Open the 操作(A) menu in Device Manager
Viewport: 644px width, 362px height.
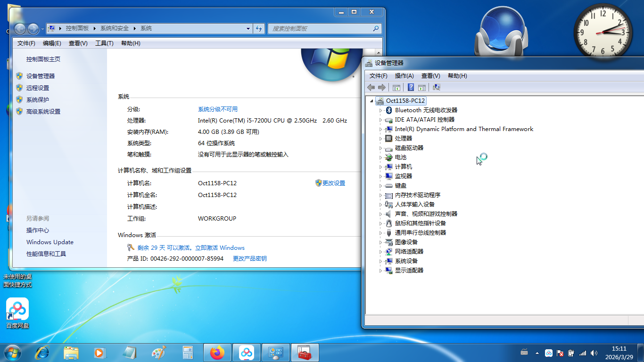click(404, 76)
